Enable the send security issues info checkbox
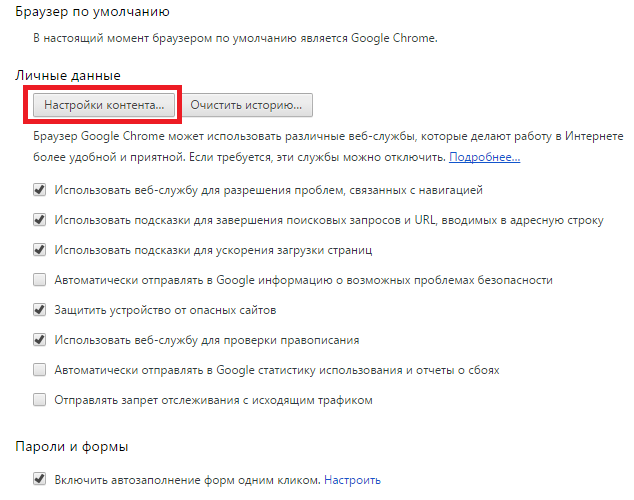 tap(40, 280)
